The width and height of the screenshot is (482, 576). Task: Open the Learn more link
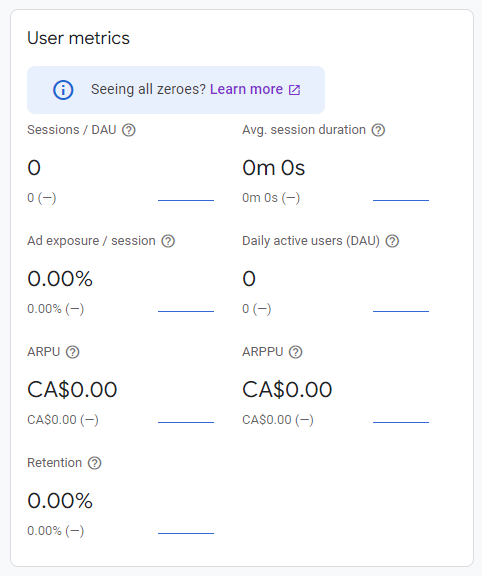coord(246,89)
